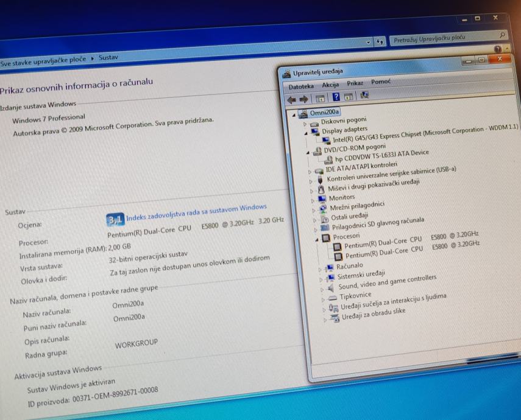Screen dimensions: 521x420
Task: Toggle the console tree pane toolbar icon
Action: (x=320, y=98)
